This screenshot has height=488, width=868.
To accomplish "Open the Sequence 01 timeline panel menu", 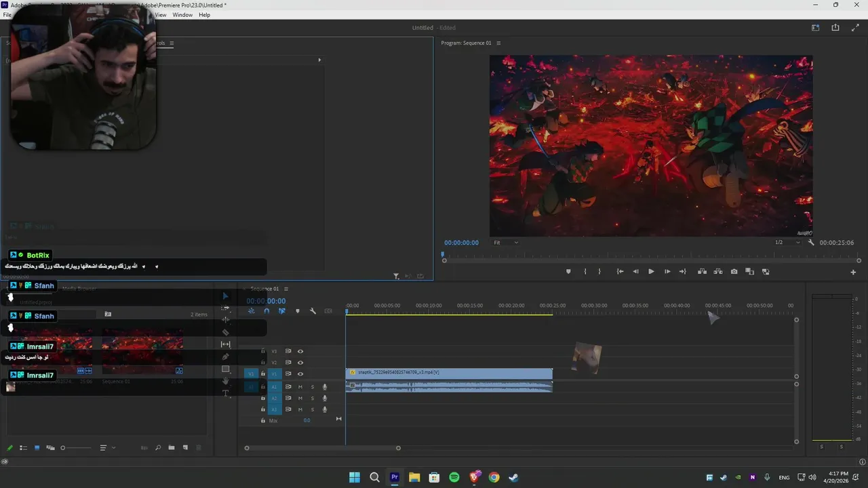I will tap(286, 289).
